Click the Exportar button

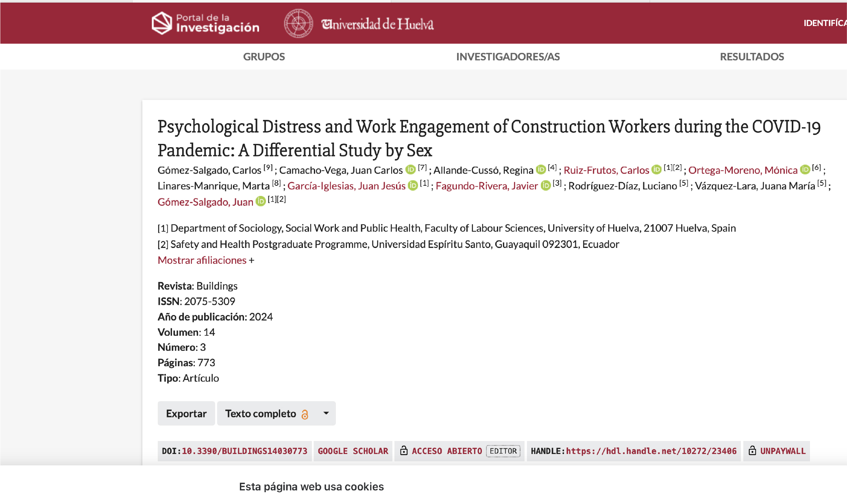click(186, 413)
